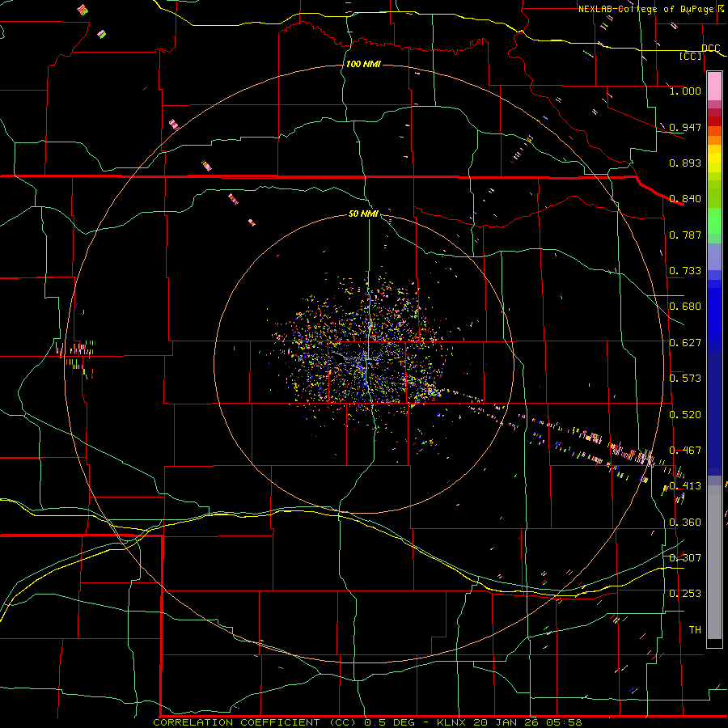Click the 0.787 scale value

click(x=685, y=235)
